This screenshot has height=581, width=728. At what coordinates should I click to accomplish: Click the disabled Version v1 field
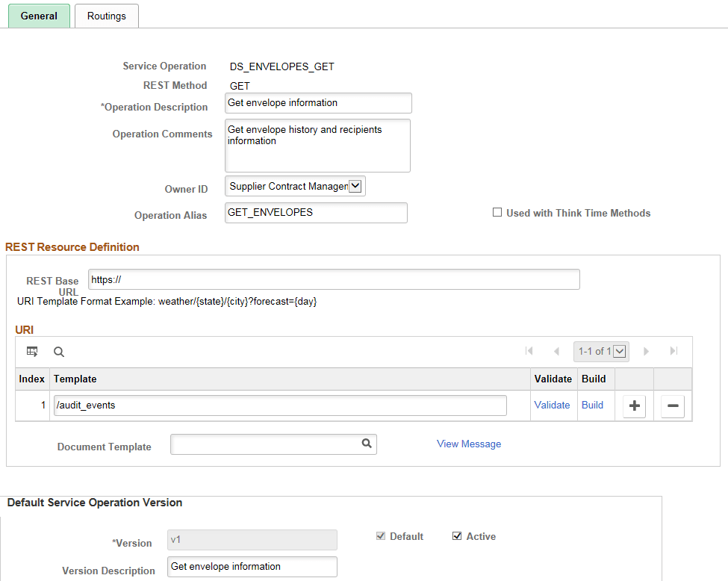coord(252,540)
